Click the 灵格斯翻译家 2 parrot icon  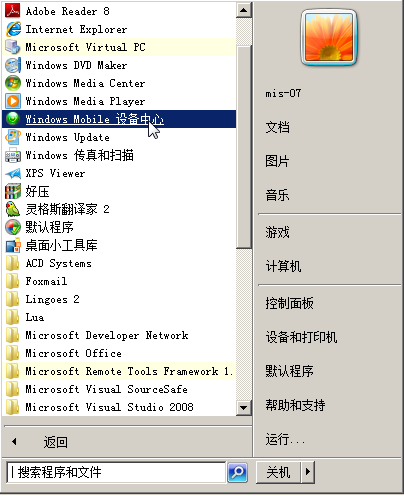point(13,209)
